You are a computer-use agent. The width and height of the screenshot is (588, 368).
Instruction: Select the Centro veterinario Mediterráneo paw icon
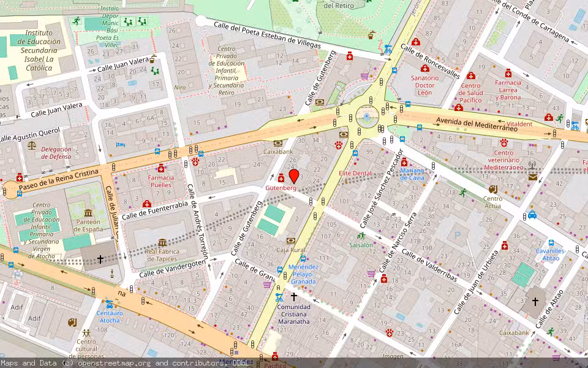click(503, 143)
